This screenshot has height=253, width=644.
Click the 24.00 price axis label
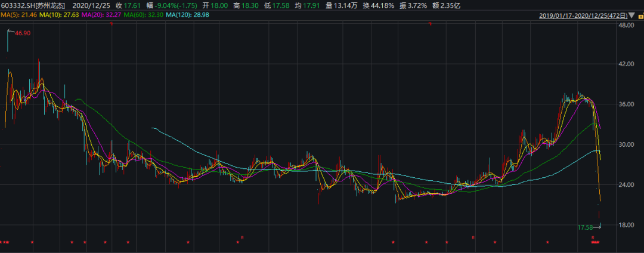[x=626, y=185]
